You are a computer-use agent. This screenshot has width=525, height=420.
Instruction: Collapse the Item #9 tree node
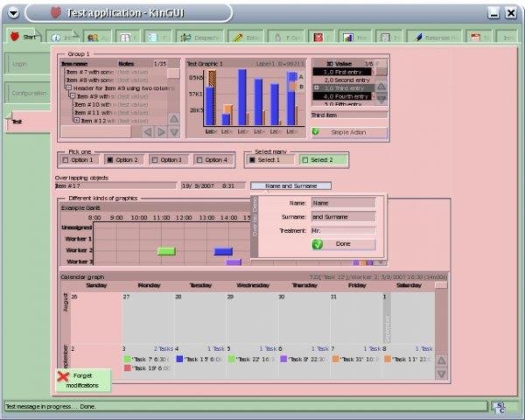[73, 96]
